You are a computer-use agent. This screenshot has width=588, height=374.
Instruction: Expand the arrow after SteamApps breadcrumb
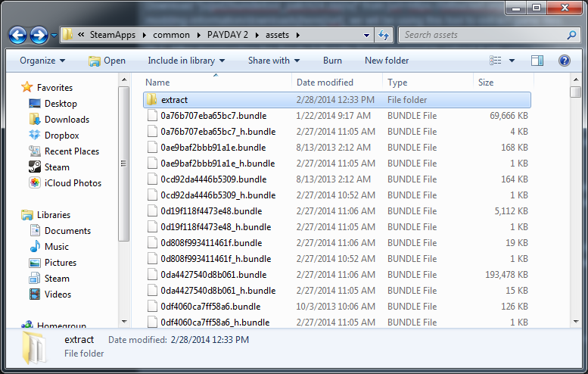[145, 36]
